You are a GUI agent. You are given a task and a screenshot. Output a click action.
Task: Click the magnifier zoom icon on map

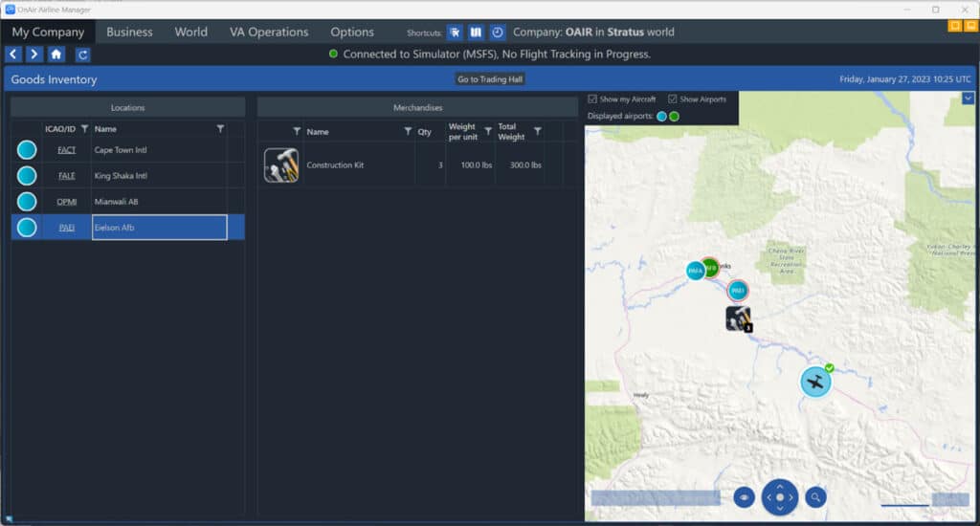click(815, 496)
